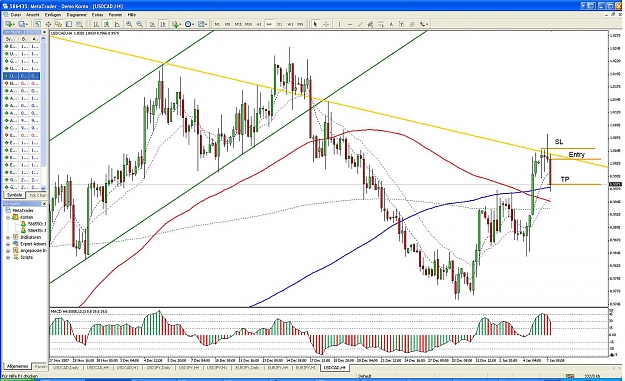Open the Hilfe menu

(x=132, y=15)
